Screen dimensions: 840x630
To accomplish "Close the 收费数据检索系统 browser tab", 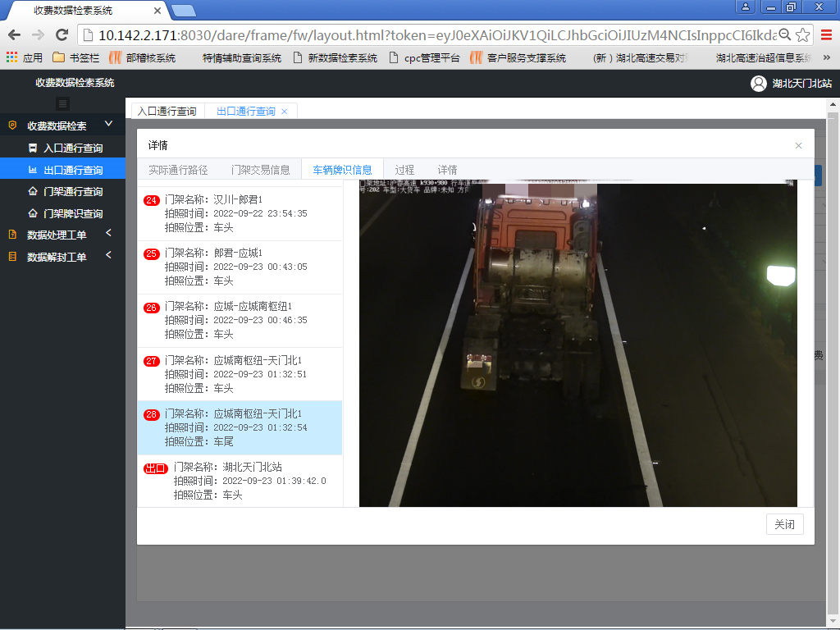I will [x=157, y=11].
